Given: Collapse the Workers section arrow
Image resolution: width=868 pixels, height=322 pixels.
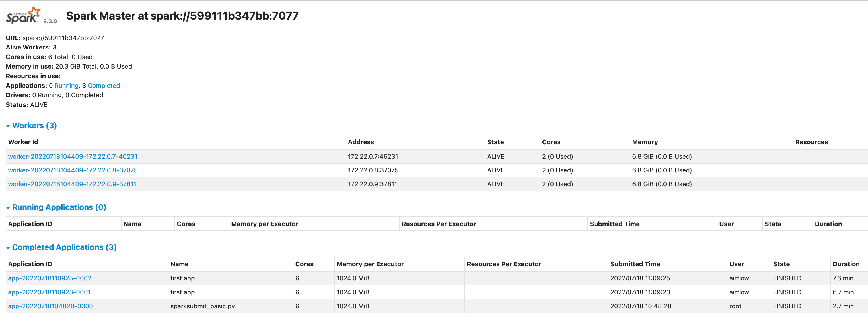Looking at the screenshot, I should click(x=8, y=126).
